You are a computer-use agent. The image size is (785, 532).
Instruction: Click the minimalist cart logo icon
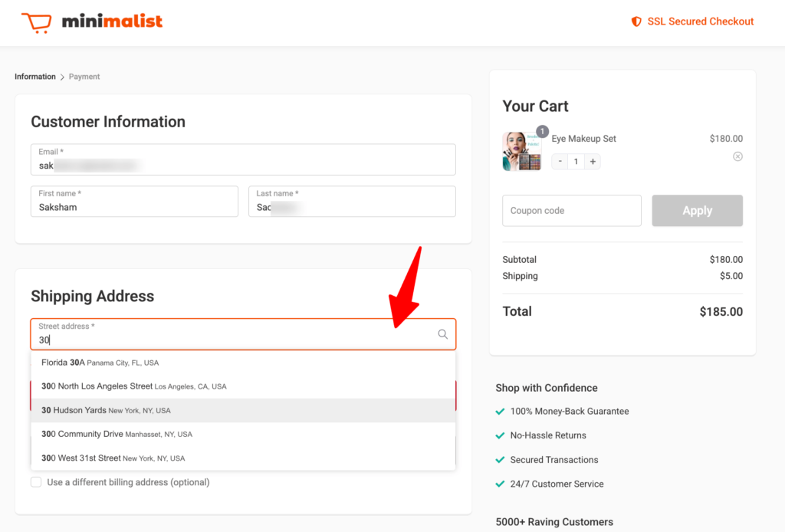pos(36,21)
